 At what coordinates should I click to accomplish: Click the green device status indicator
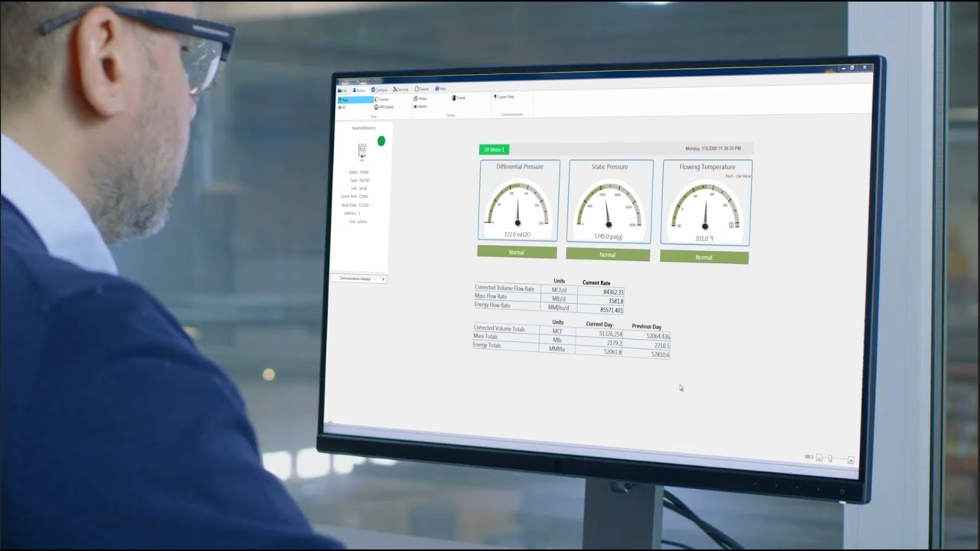coord(381,141)
